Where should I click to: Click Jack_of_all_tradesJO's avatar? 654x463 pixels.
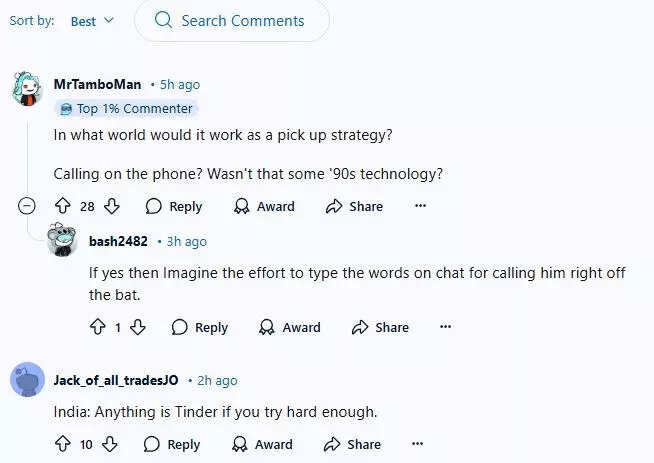pyautogui.click(x=27, y=380)
